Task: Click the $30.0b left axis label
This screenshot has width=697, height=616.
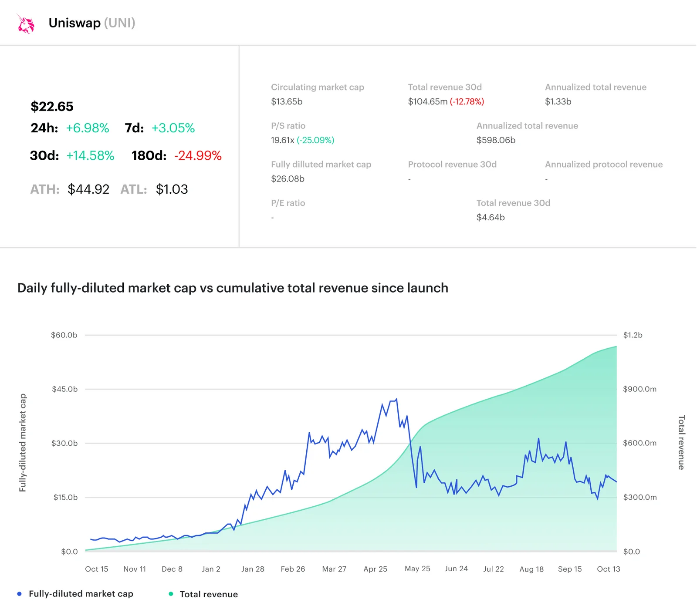Action: tap(64, 443)
